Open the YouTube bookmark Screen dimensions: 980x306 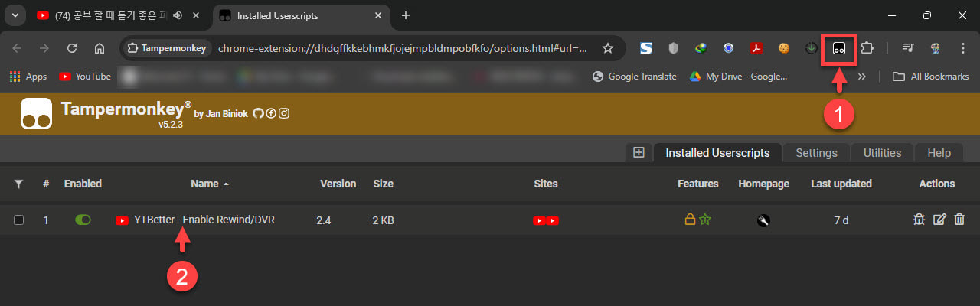(x=85, y=76)
